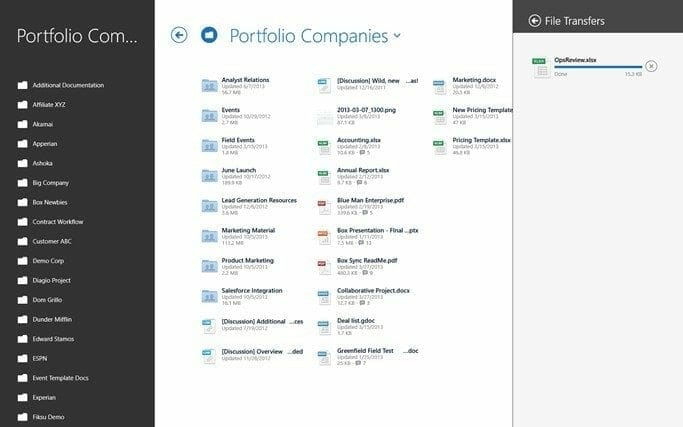
Task: Select the Event Template Docs sidebar folder
Action: (60, 377)
